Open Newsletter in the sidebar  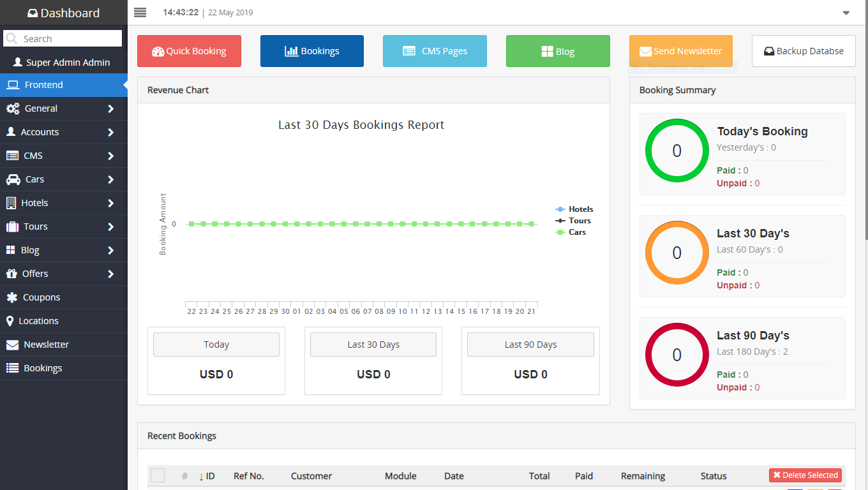(x=46, y=345)
